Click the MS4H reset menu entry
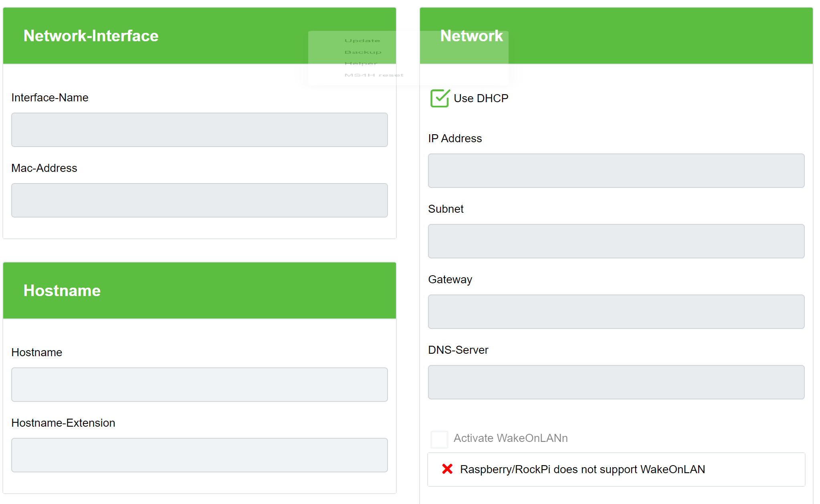The height and width of the screenshot is (504, 820). [x=374, y=75]
